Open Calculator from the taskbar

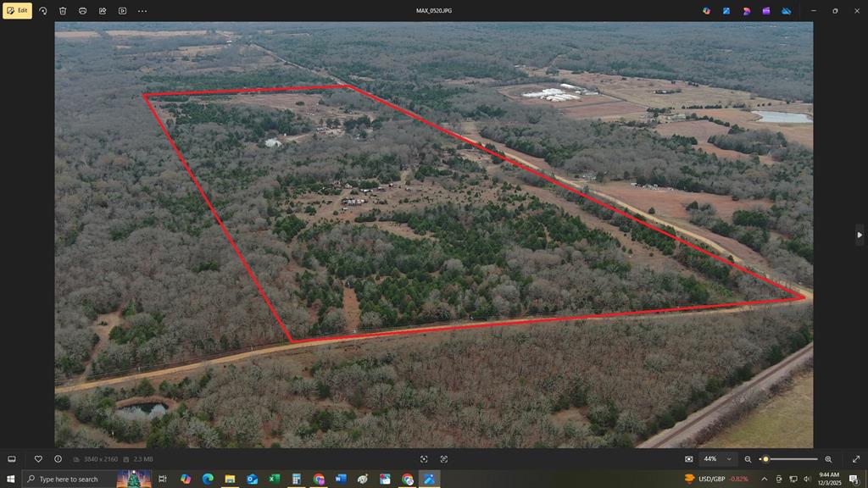click(x=296, y=479)
